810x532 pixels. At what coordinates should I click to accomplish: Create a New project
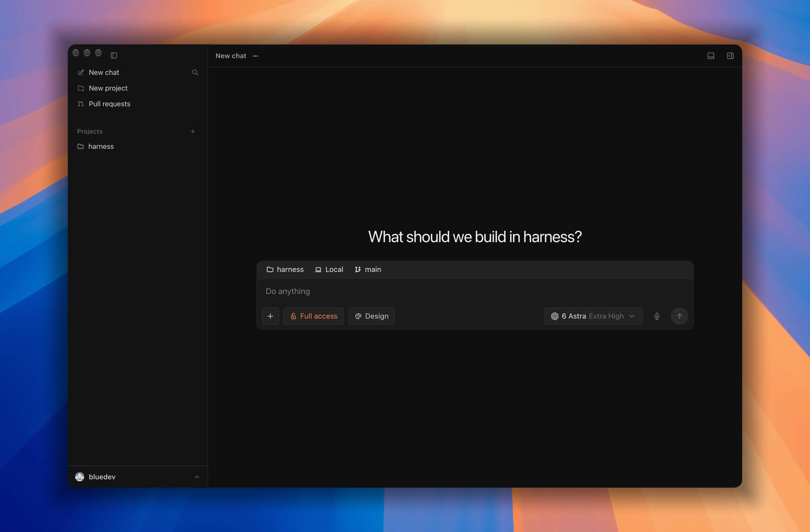pyautogui.click(x=102, y=88)
